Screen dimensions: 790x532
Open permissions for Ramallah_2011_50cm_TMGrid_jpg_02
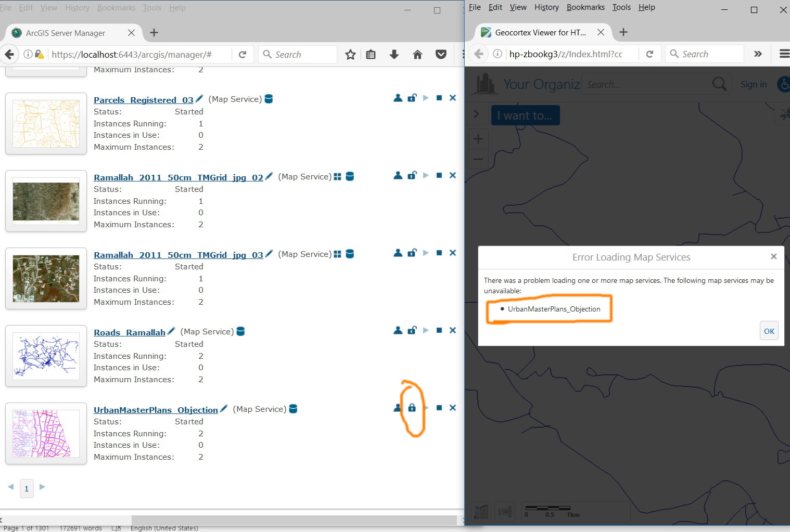pos(398,175)
